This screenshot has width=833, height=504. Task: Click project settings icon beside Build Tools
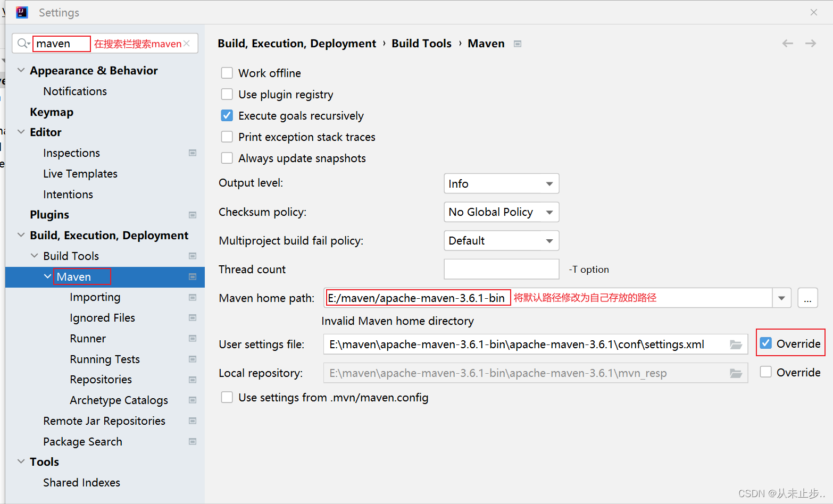[x=193, y=256]
